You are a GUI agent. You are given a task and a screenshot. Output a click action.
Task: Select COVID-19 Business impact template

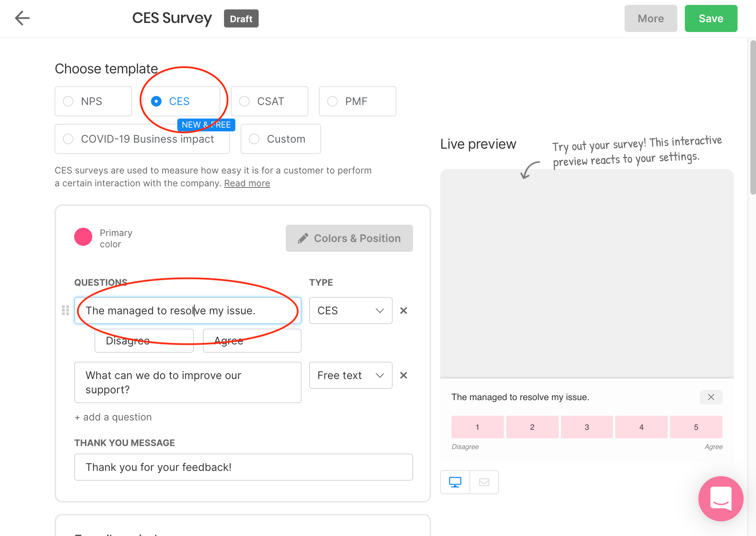142,139
